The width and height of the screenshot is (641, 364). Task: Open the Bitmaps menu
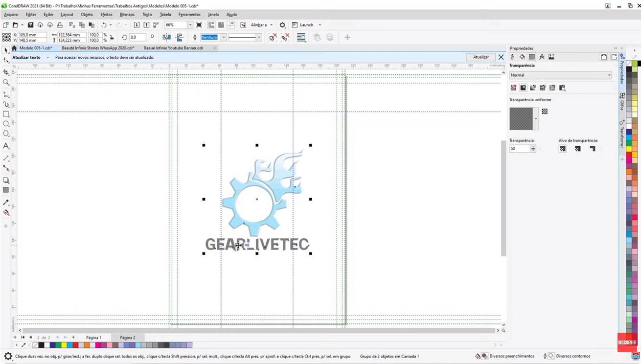pos(127,14)
